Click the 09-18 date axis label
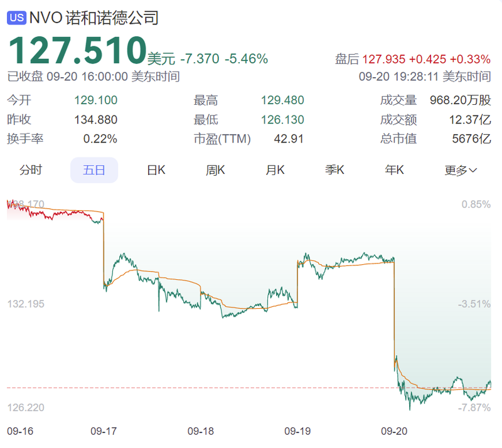 (x=200, y=432)
